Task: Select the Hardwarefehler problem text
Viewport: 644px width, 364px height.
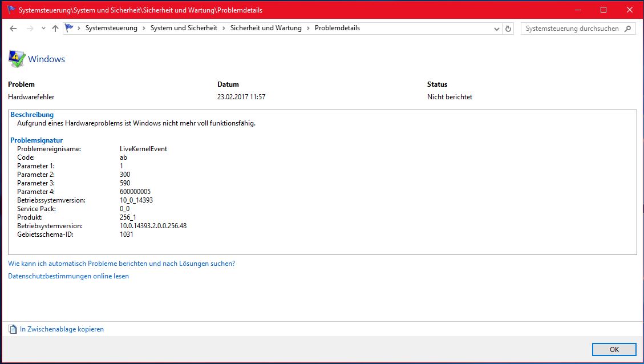Action: [31, 97]
